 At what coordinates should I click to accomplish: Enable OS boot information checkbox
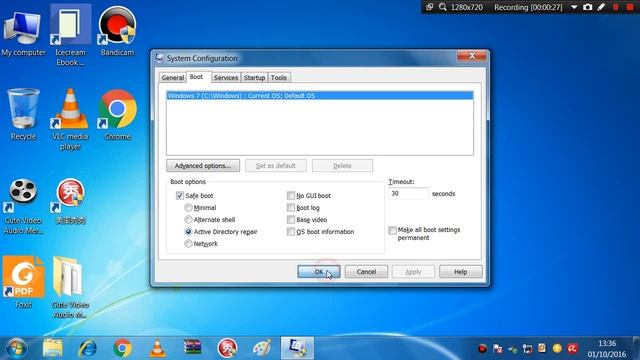point(291,231)
